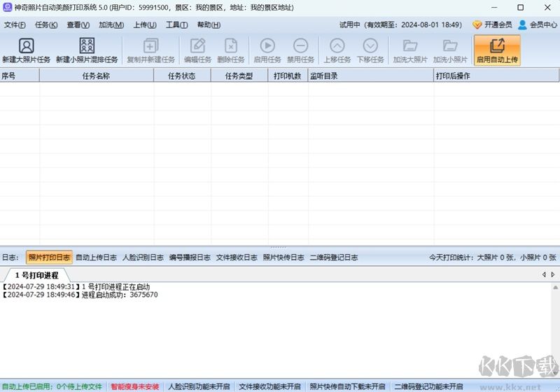This screenshot has width=560, height=392.
Task: Open the 文件(F) menu
Action: (15, 25)
